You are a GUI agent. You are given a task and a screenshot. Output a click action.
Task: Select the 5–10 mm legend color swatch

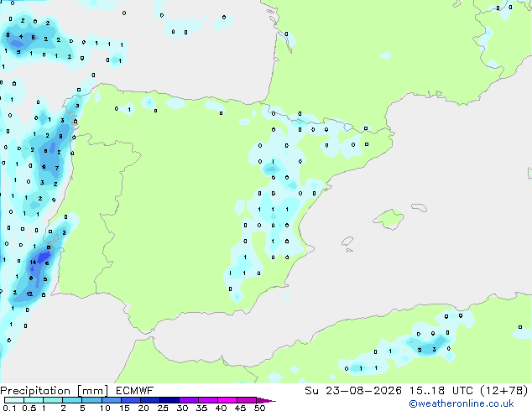pos(91,400)
